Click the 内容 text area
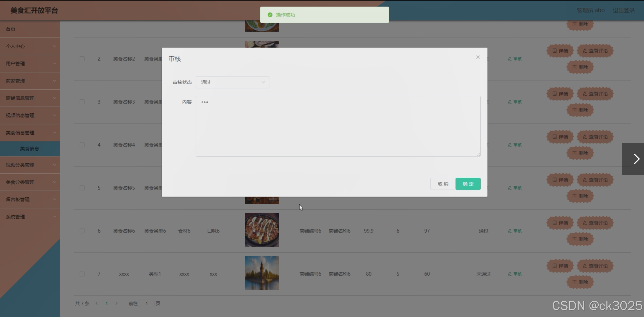This screenshot has width=644, height=317. [338, 126]
